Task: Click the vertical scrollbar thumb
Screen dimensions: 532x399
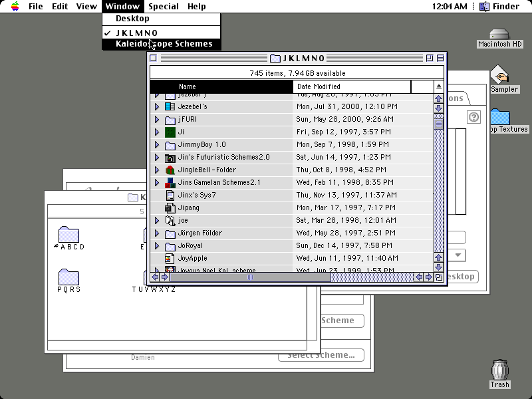Action: (x=439, y=124)
